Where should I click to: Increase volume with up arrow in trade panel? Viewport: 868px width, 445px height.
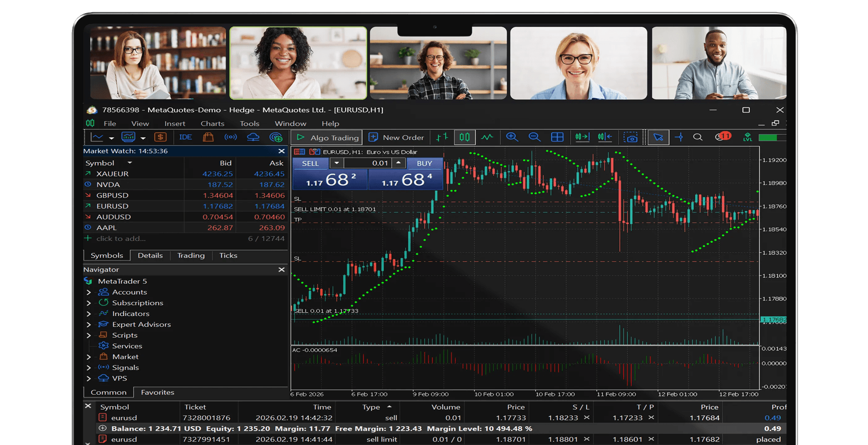(399, 163)
